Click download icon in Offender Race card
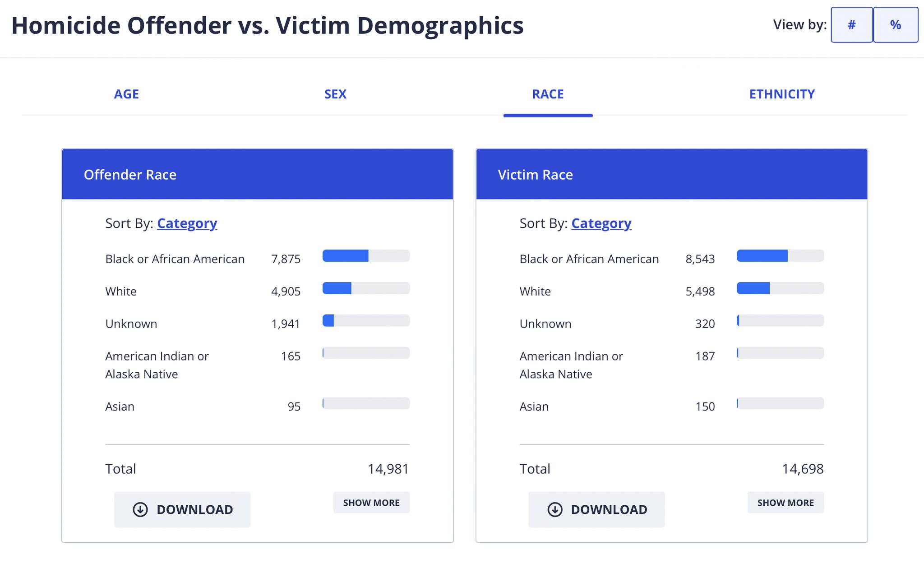This screenshot has height=573, width=924. click(x=140, y=509)
